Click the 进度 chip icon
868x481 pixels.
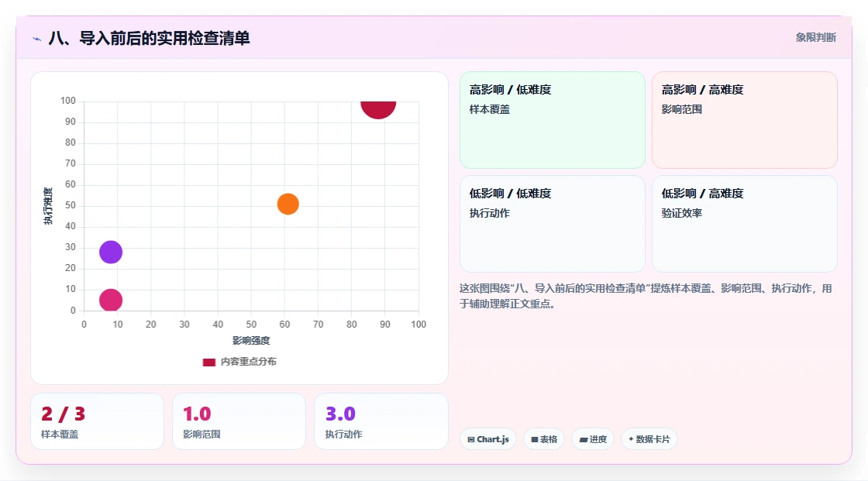point(584,439)
